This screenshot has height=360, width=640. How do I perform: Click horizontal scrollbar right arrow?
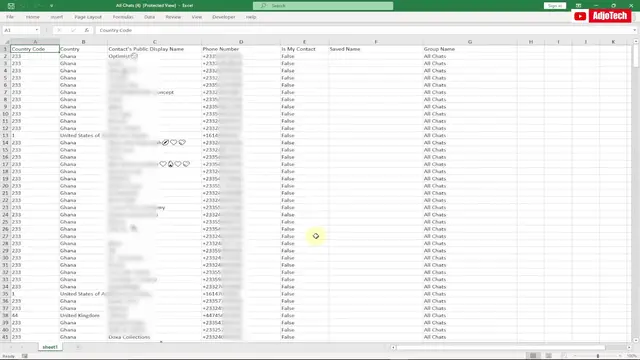(x=629, y=347)
